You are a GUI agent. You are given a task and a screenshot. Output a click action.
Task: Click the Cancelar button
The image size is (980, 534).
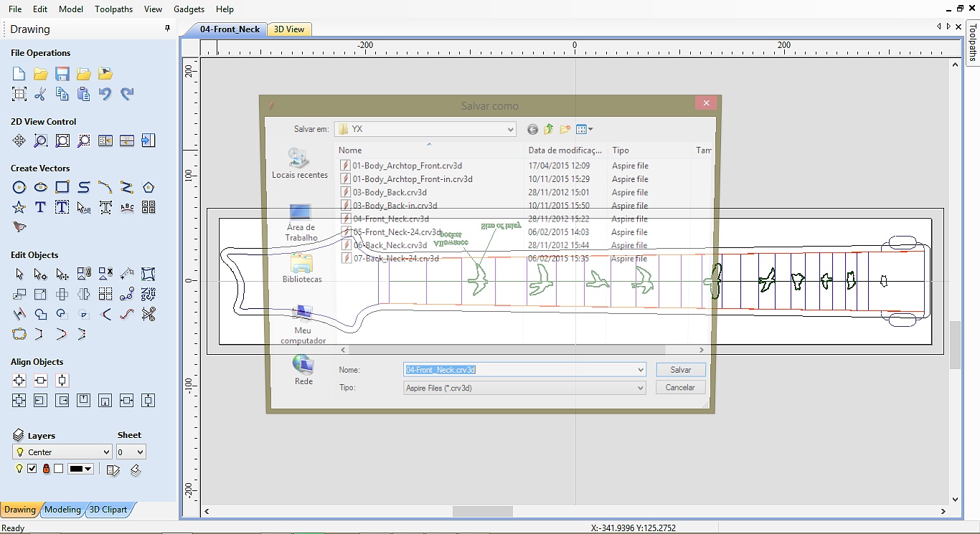click(680, 388)
